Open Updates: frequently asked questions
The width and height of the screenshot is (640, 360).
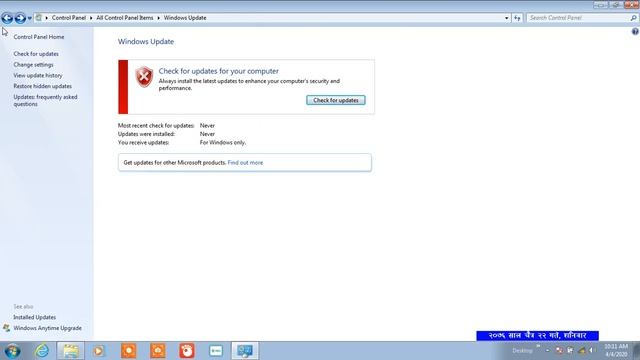pos(45,100)
